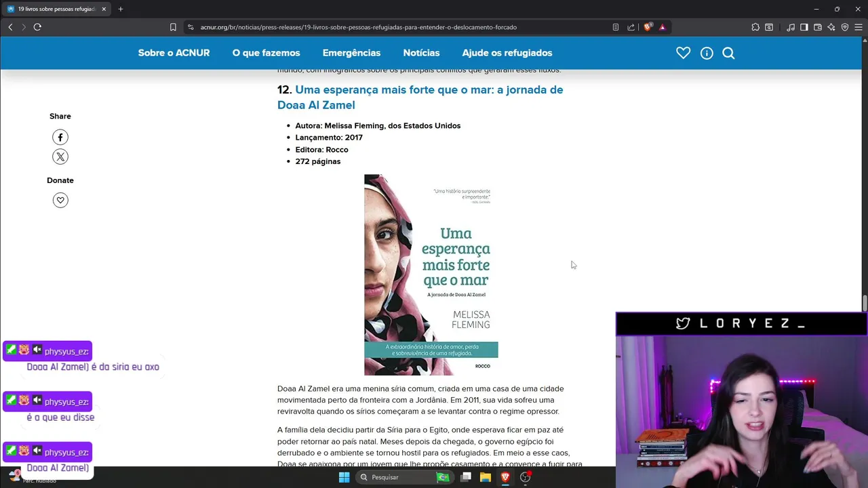Click the page vertical scrollbar thumb
Viewport: 868px width, 488px height.
pos(865,304)
